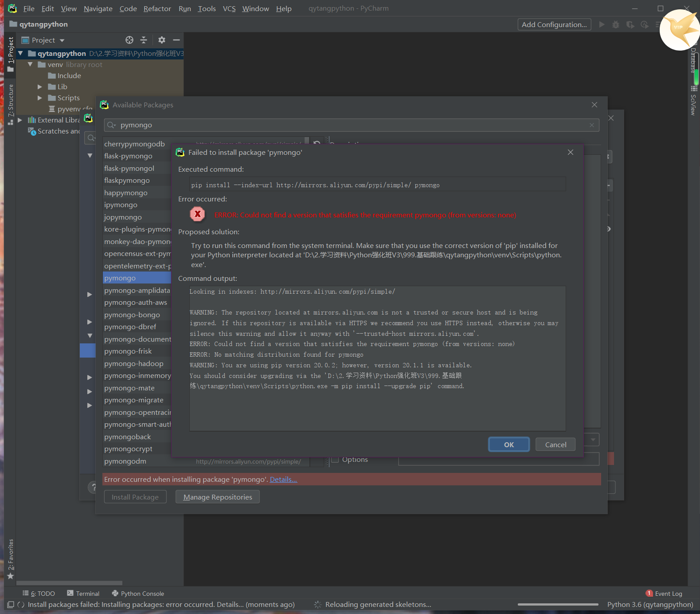700x614 pixels.
Task: Click Python 3.6 interpreter in status bar
Action: 650,604
